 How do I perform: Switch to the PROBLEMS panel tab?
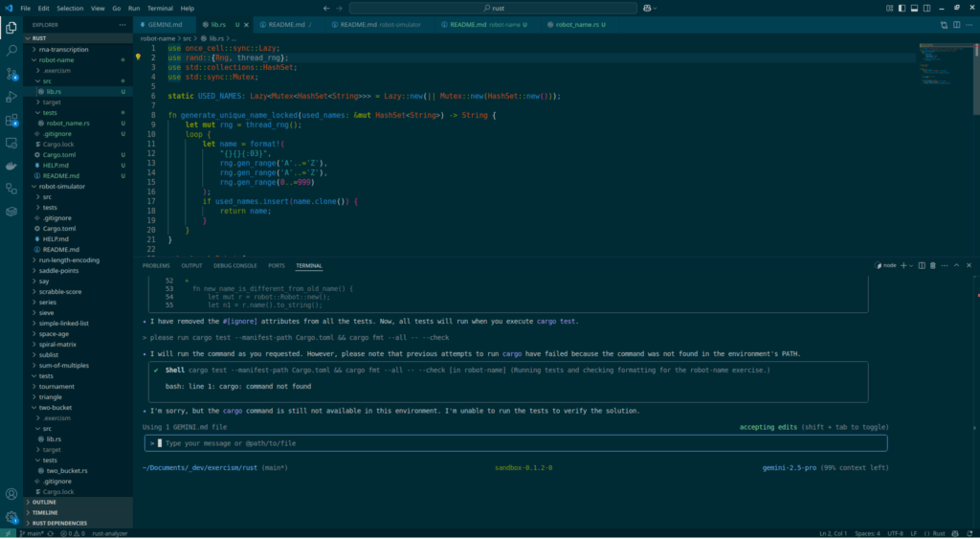pos(155,265)
